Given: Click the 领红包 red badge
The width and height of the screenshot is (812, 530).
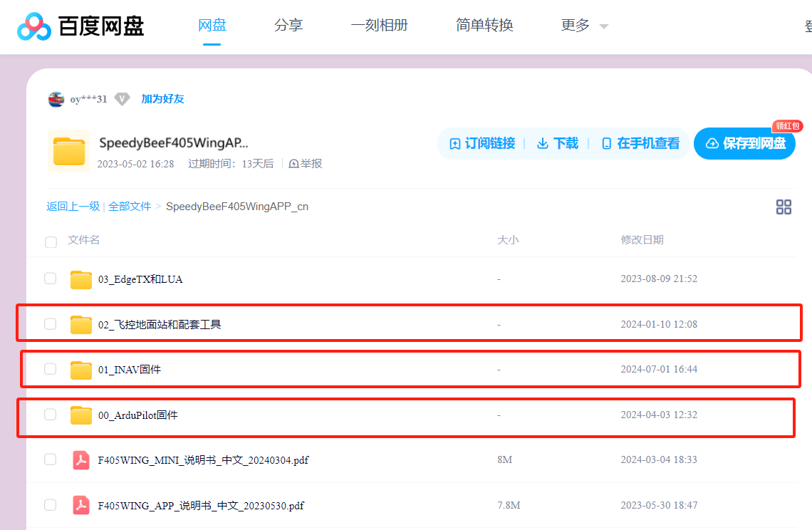Looking at the screenshot, I should click(x=787, y=126).
